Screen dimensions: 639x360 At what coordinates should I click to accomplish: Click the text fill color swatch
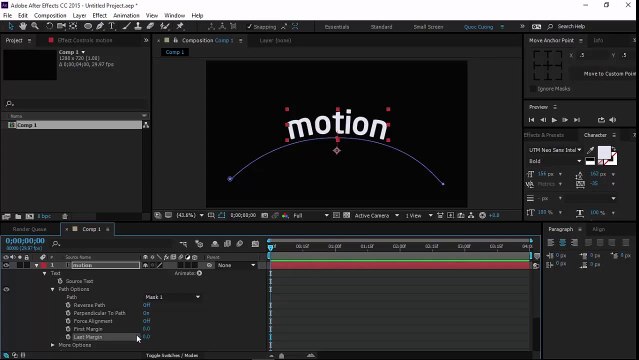[x=604, y=152]
